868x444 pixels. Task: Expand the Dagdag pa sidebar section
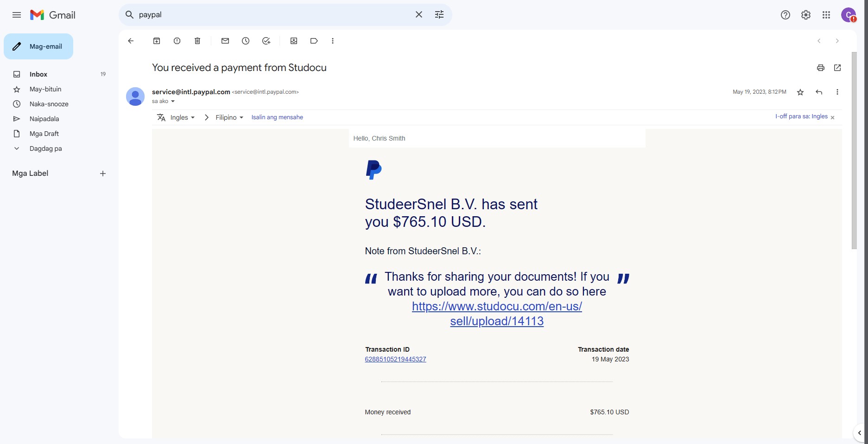click(45, 148)
